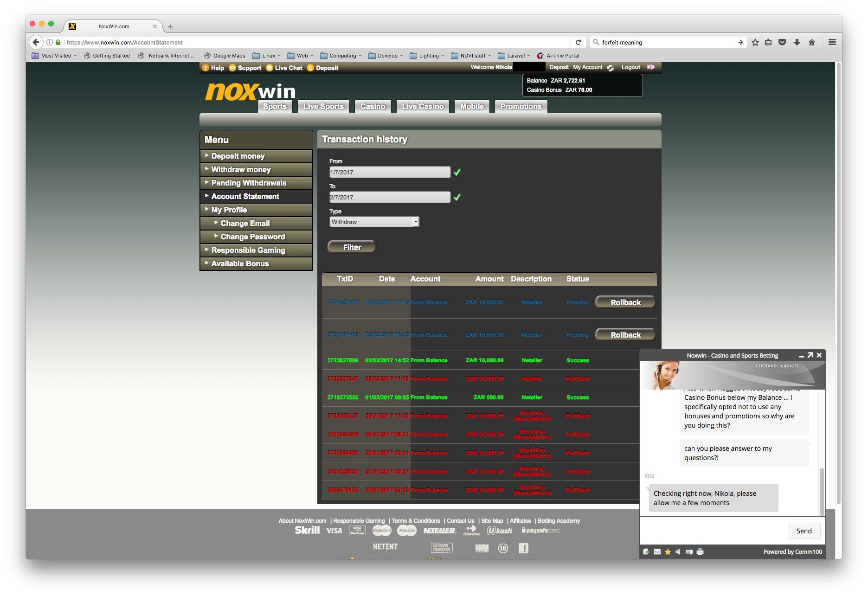
Task: Click the Pocket icon in browser toolbar
Action: coord(782,42)
